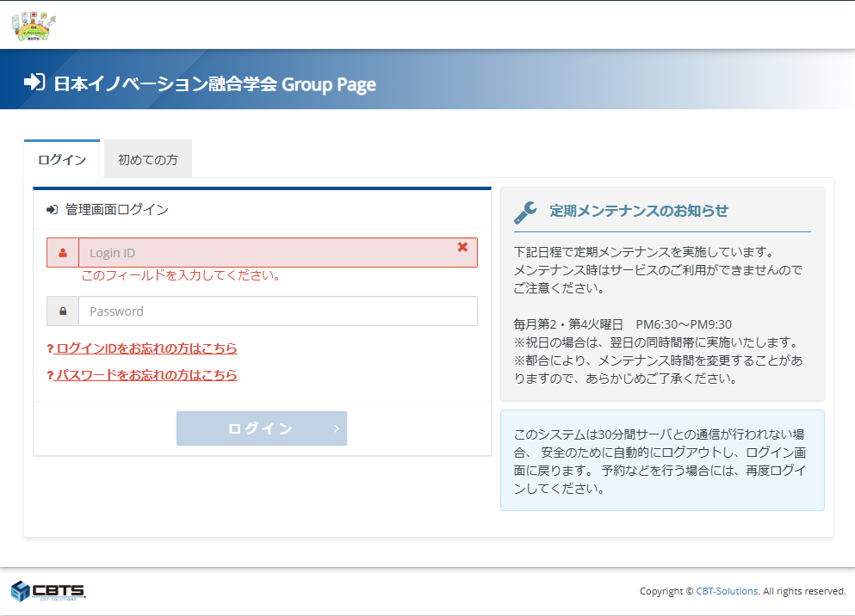The height and width of the screenshot is (616, 855).
Task: Click the user icon beside the Login ID field
Action: coord(63,253)
